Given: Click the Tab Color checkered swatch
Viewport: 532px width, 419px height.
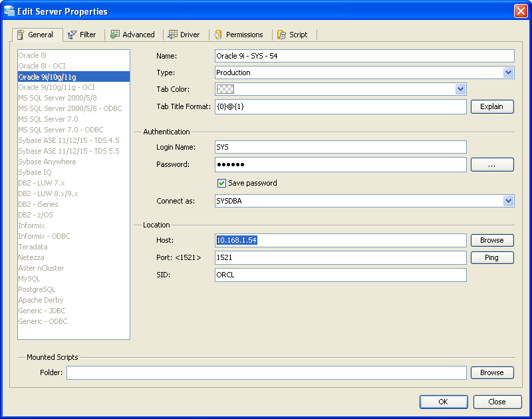Looking at the screenshot, I should coord(225,89).
